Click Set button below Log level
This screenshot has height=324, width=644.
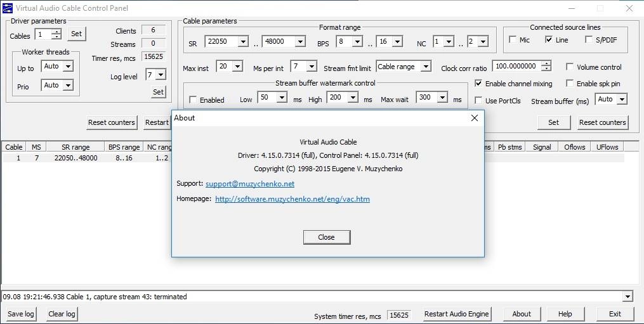(x=158, y=92)
